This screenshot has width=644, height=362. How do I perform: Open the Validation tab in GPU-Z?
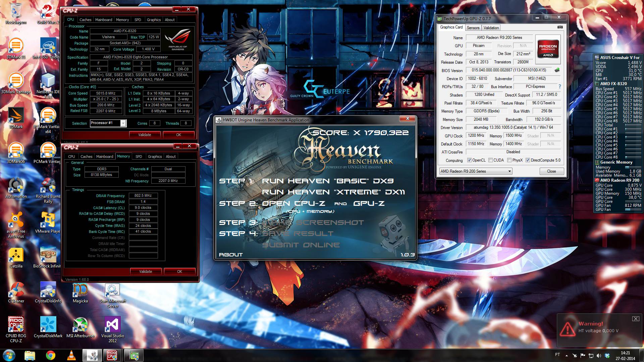pyautogui.click(x=491, y=28)
